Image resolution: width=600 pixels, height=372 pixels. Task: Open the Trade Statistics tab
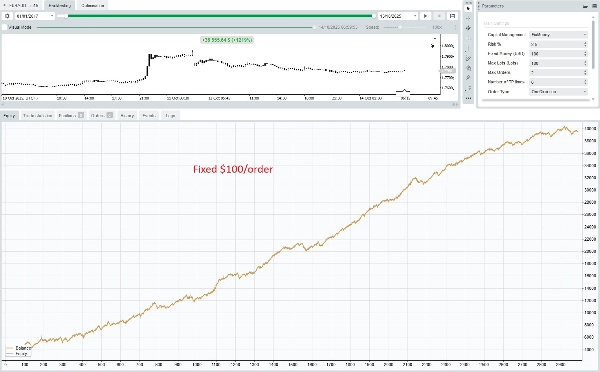coord(37,115)
